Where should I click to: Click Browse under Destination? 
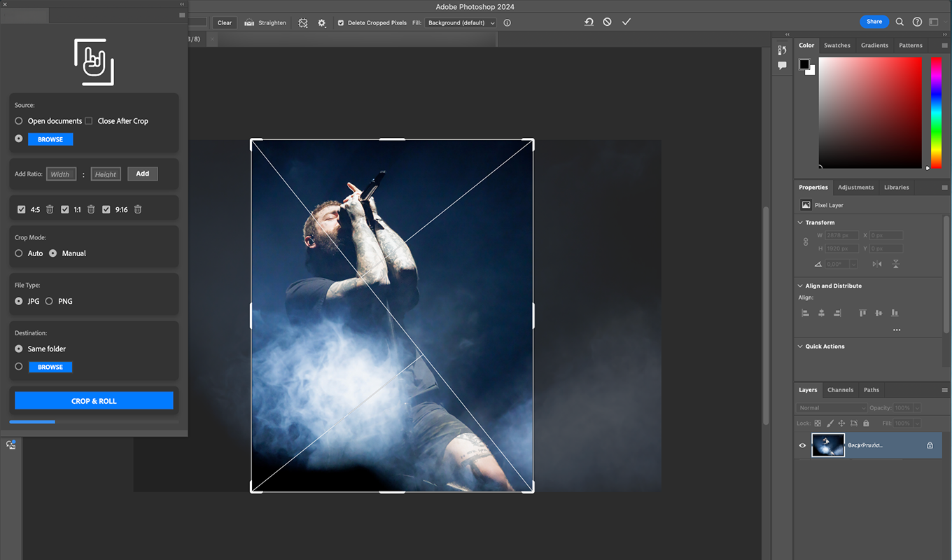50,366
